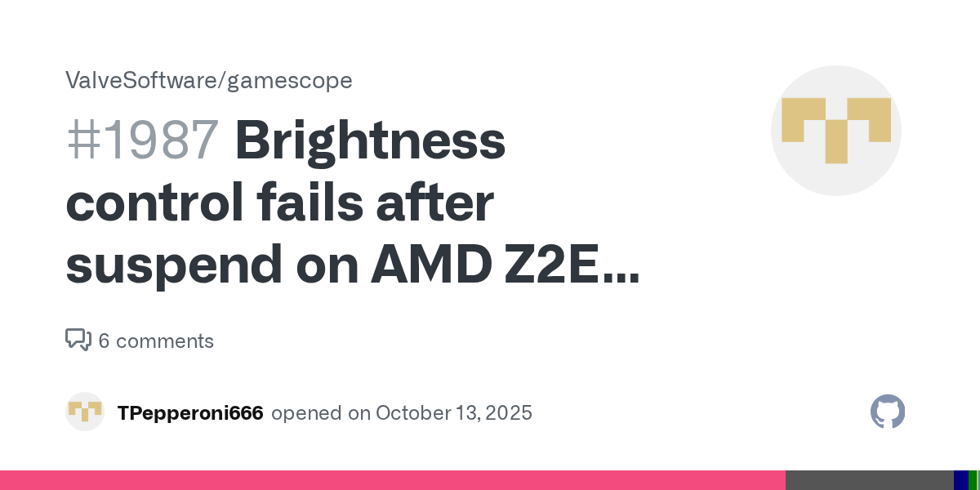980x490 pixels.
Task: Click the word 'Brightness' in the title
Action: (x=370, y=140)
